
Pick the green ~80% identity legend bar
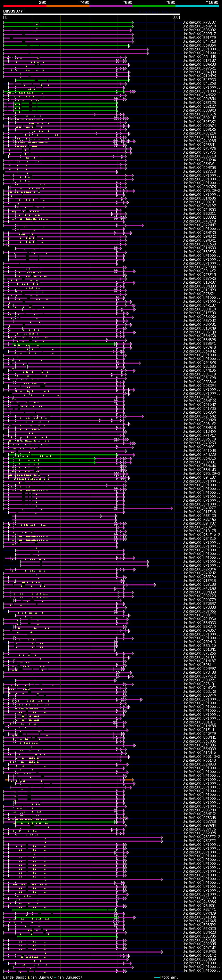(x=154, y=6)
